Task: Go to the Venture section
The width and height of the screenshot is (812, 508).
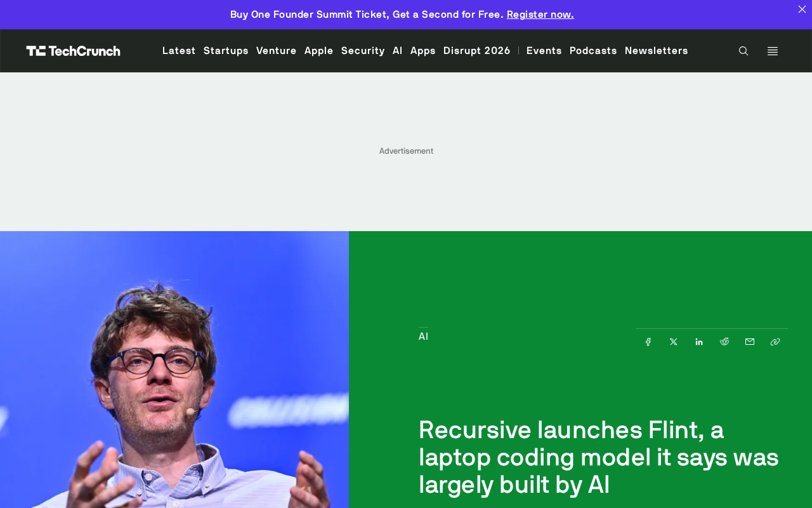Action: (277, 51)
